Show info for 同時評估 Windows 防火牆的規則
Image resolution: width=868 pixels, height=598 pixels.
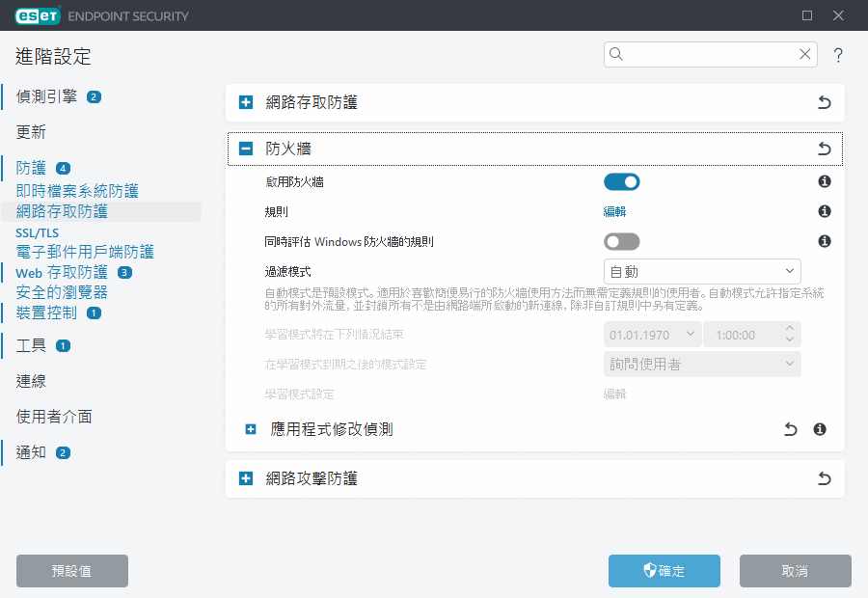pos(825,241)
